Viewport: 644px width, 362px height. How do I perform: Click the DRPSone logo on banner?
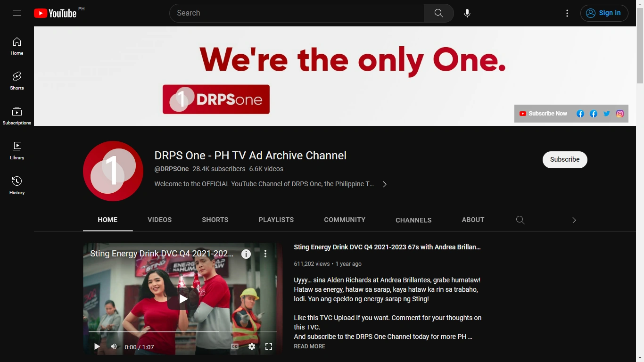click(216, 99)
